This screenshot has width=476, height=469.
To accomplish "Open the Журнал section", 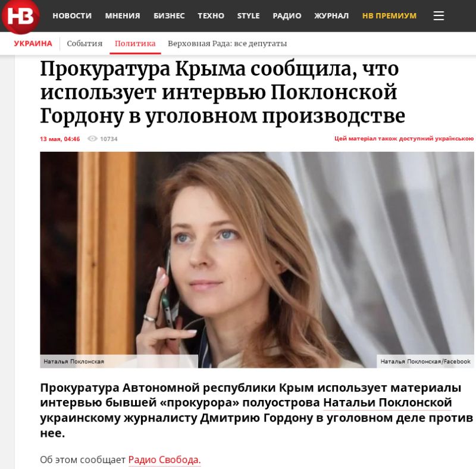I will [331, 16].
